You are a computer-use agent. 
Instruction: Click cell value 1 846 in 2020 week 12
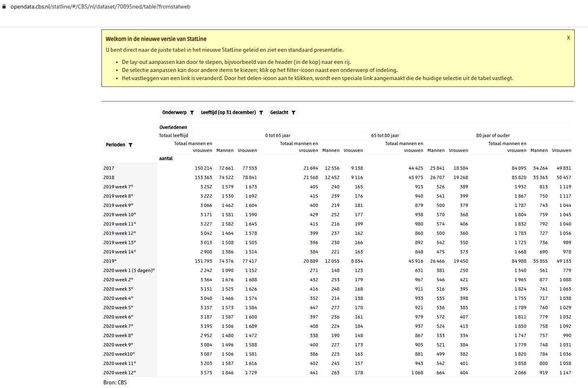[x=228, y=373]
